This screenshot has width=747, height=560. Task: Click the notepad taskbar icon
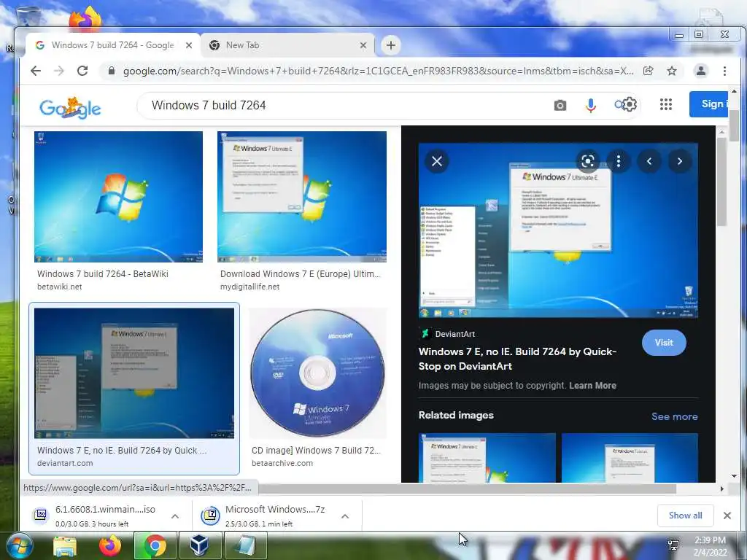pyautogui.click(x=245, y=546)
